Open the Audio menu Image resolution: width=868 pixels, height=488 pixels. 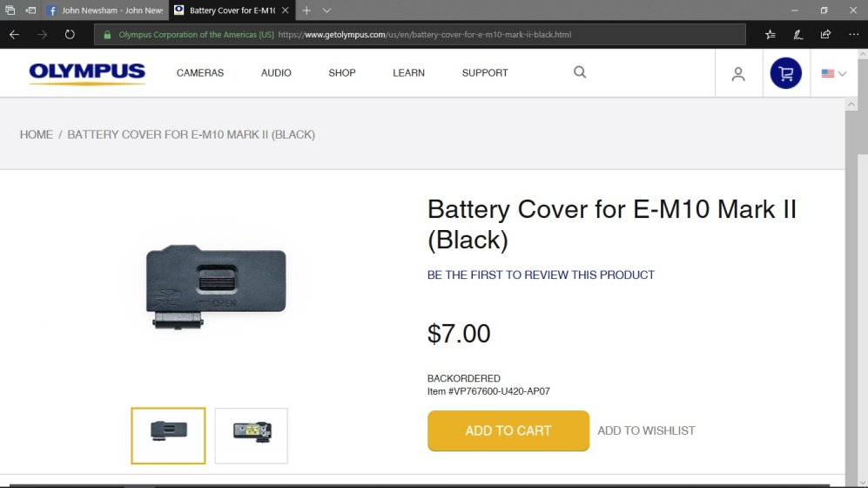pyautogui.click(x=276, y=72)
